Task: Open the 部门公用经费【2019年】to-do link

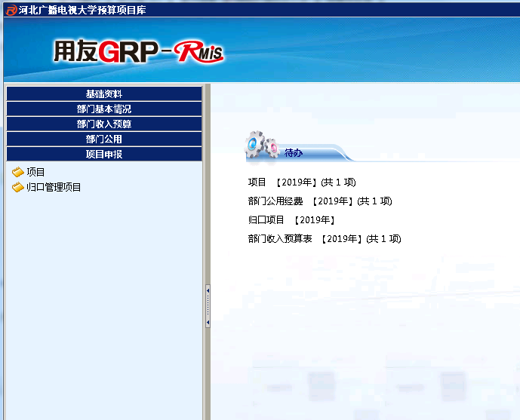Action: [319, 201]
